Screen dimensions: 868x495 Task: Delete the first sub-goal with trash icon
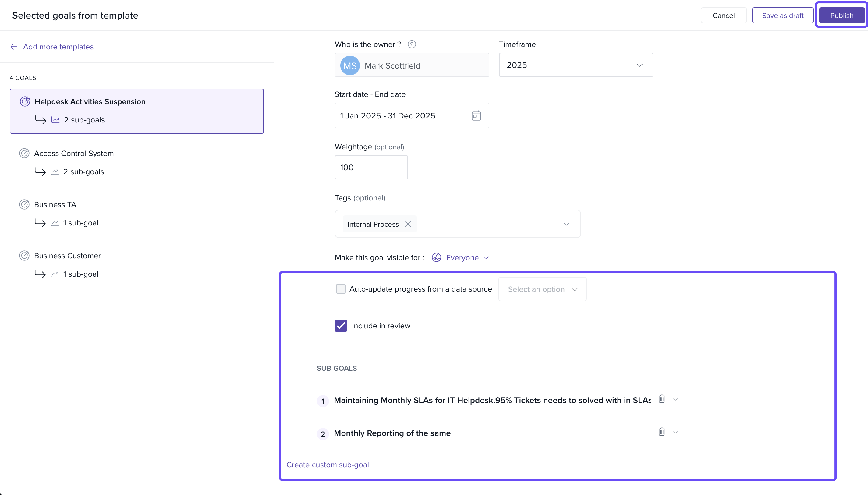pos(661,399)
